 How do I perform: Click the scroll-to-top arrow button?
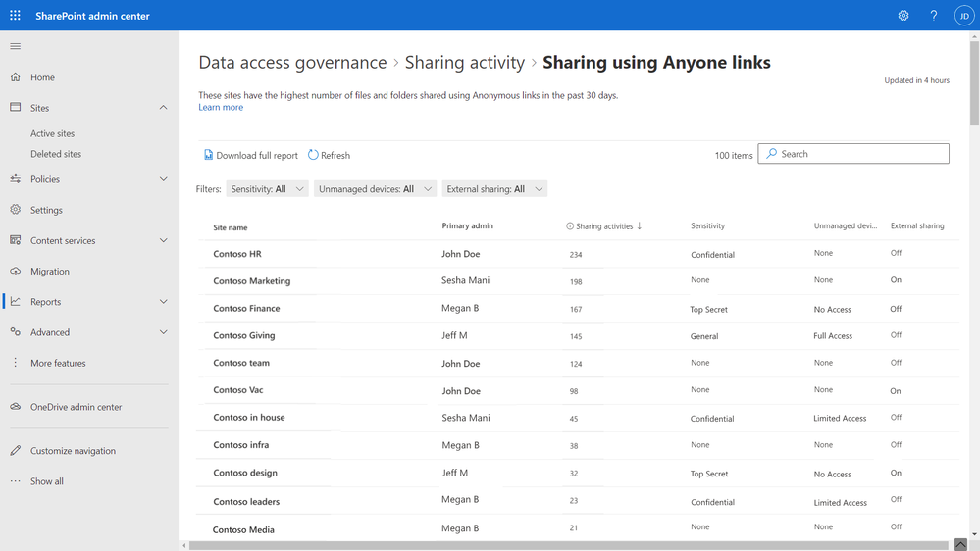[960, 545]
